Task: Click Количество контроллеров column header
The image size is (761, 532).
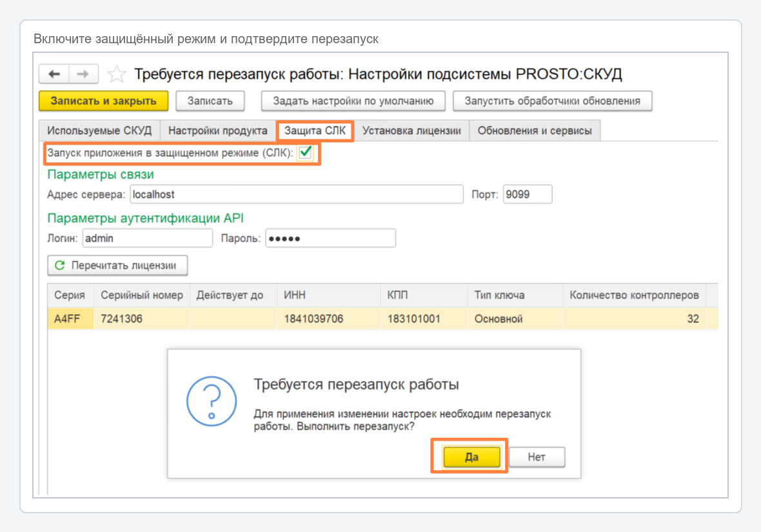Action: pos(635,295)
